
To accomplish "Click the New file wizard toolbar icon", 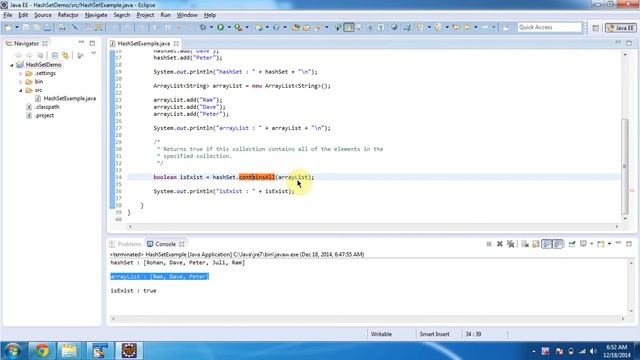I will point(8,27).
